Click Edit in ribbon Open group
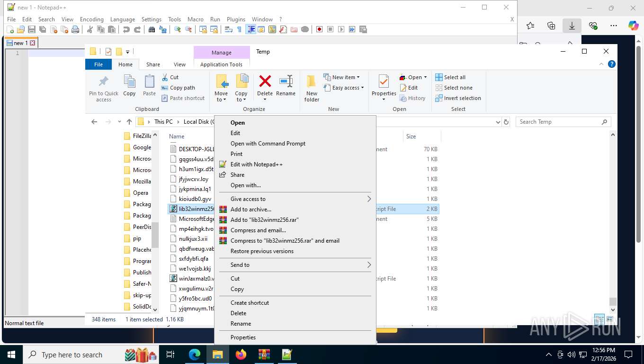The width and height of the screenshot is (644, 364). pyautogui.click(x=409, y=88)
